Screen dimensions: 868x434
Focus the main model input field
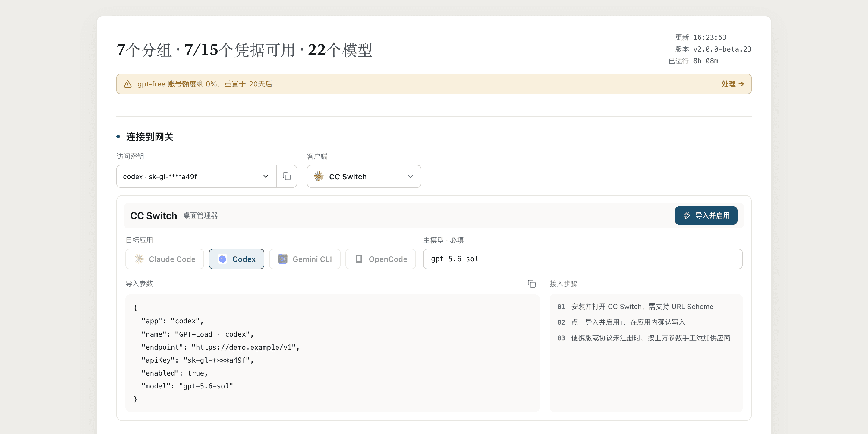[583, 259]
